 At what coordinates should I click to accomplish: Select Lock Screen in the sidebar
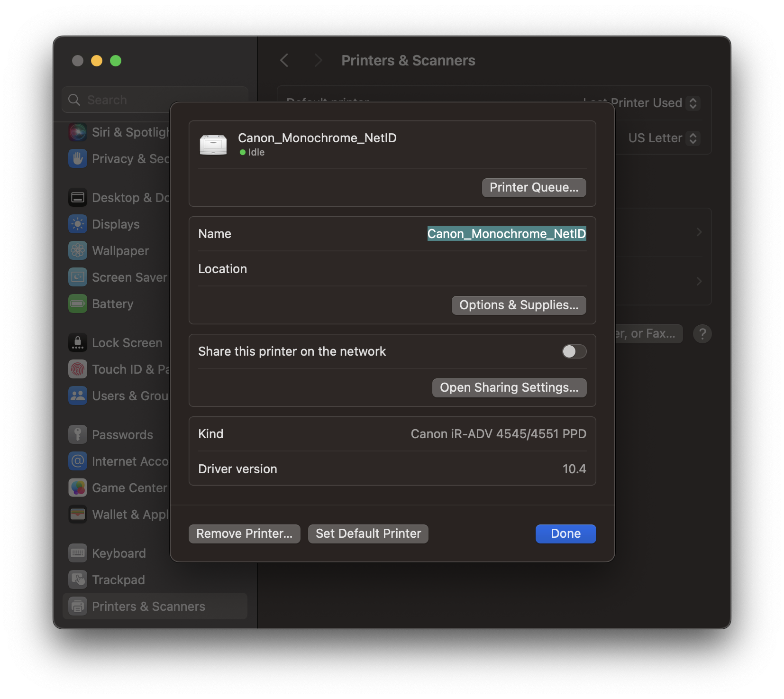(127, 342)
